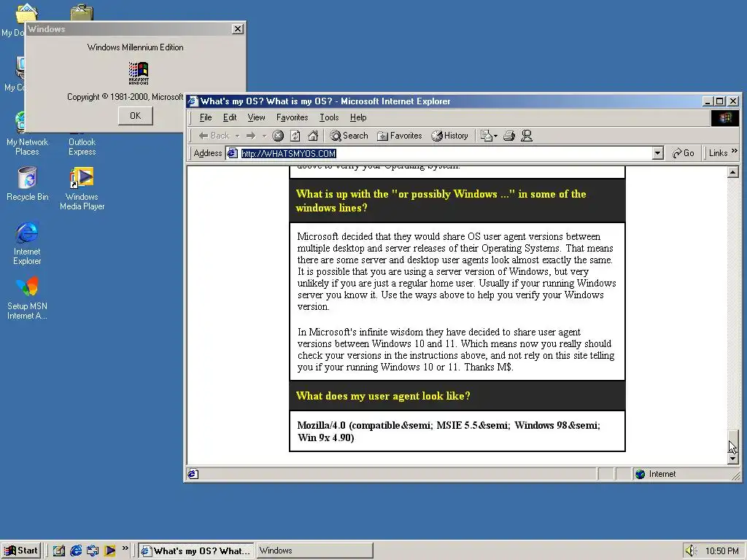The width and height of the screenshot is (747, 560).
Task: Show the History pane toolbar button
Action: pos(449,136)
